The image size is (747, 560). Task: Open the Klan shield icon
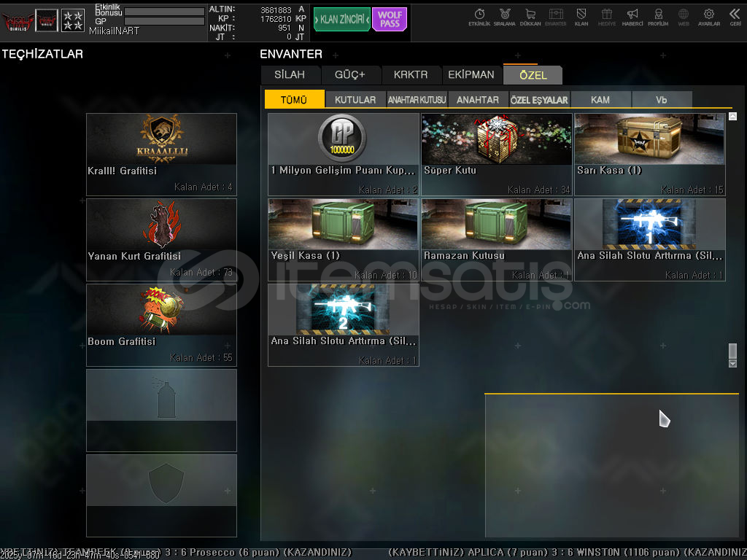[x=581, y=17]
